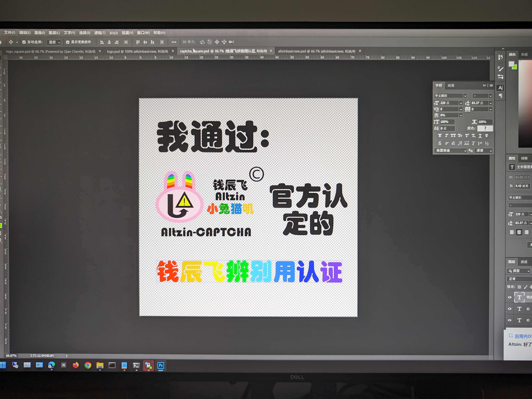
Task: Click the Faux Bold icon in Character panel
Action: pos(440,136)
